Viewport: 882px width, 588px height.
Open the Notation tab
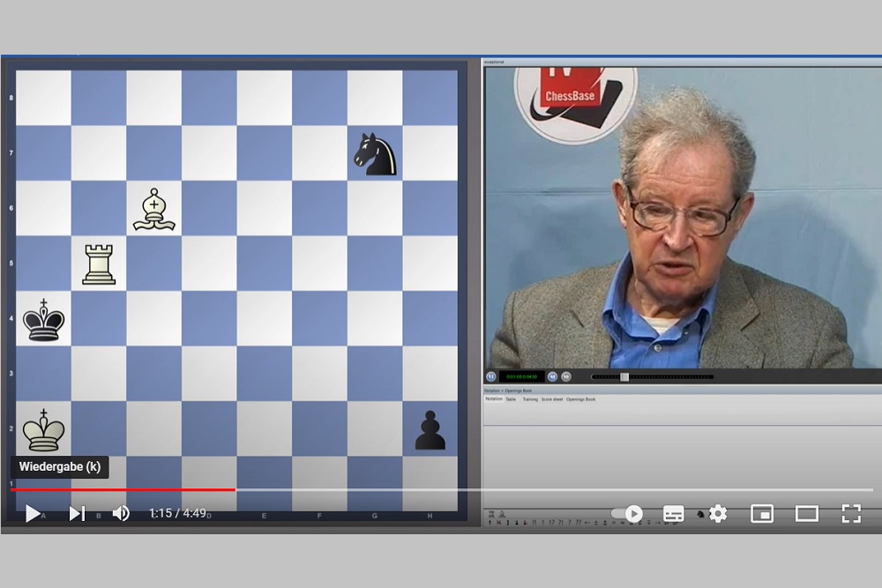click(494, 399)
